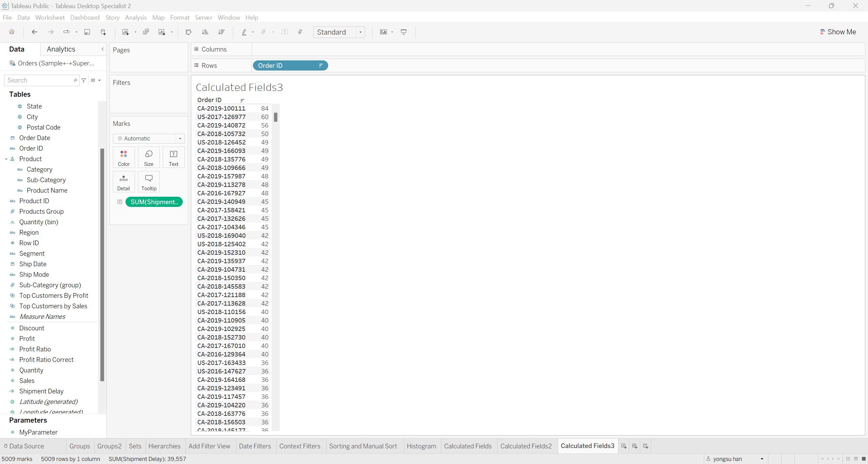Click the undo back arrow
This screenshot has height=464, width=868.
[34, 32]
